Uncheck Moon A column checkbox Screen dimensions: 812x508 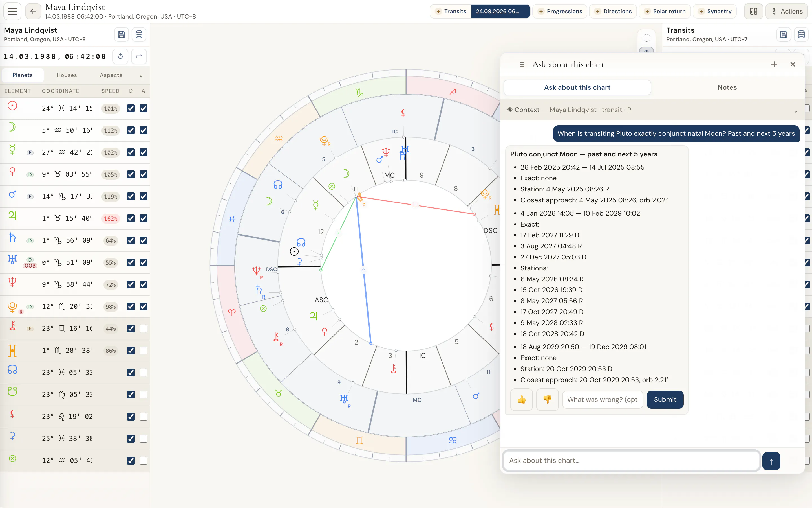[x=144, y=130]
